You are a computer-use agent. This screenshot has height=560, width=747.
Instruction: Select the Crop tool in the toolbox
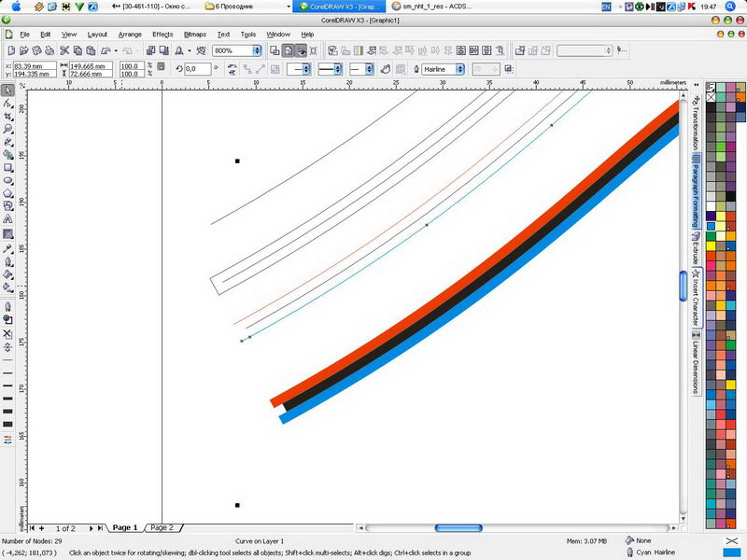click(7, 116)
